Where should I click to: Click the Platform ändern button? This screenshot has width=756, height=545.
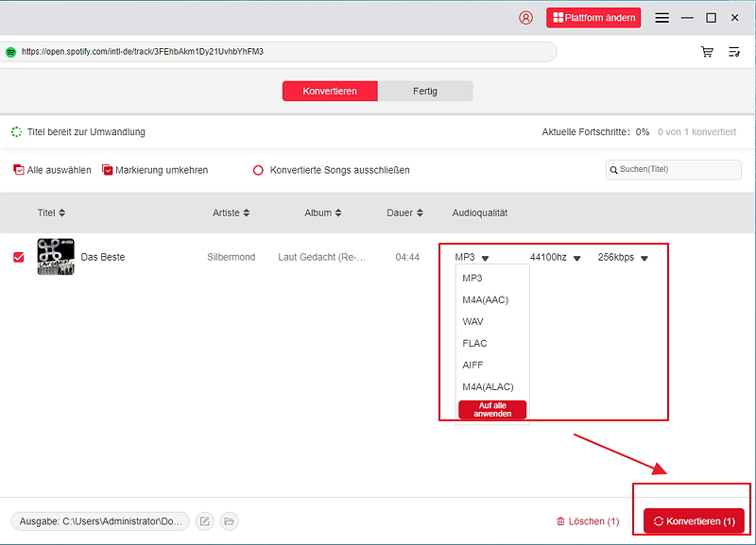tap(593, 18)
